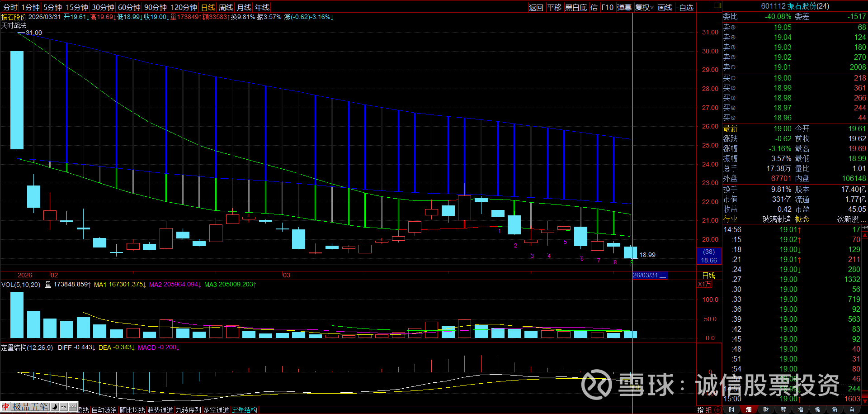Select the 多空通道 indicator tab
This screenshot has width=868, height=414.
point(216,410)
